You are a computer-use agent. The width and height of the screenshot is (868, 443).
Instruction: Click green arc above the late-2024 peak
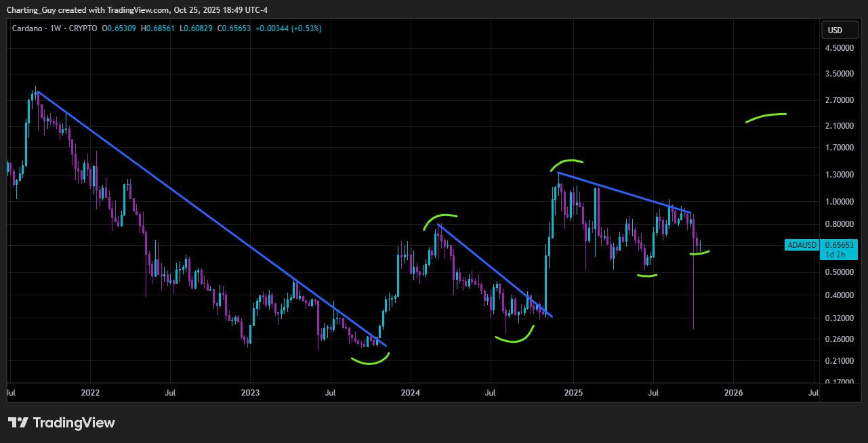[x=566, y=163]
